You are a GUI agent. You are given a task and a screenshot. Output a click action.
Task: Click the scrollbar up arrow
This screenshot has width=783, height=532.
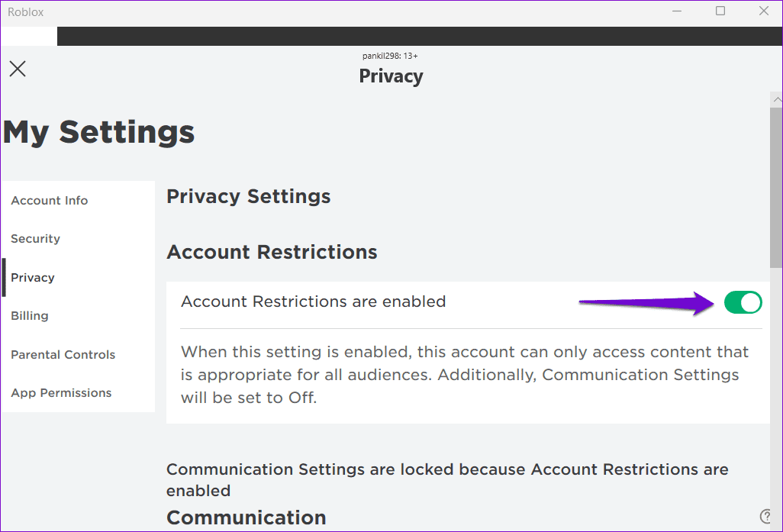click(x=776, y=100)
